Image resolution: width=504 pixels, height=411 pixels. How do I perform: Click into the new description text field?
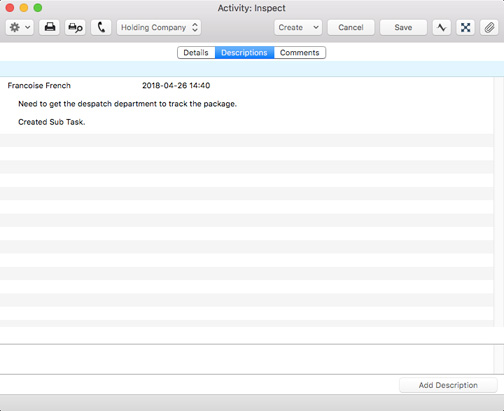point(247,359)
